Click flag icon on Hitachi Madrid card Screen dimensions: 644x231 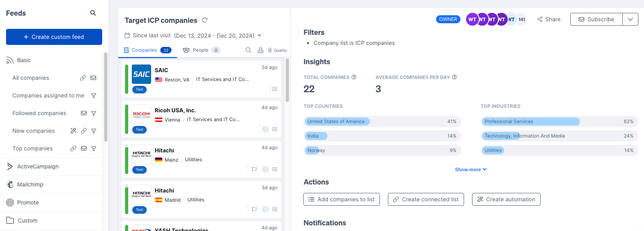(254, 209)
